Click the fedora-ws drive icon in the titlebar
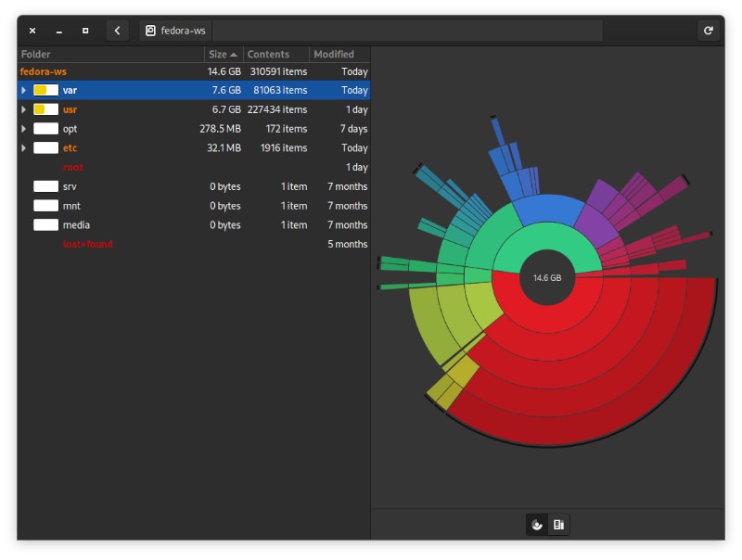The image size is (742, 560). 150,30
